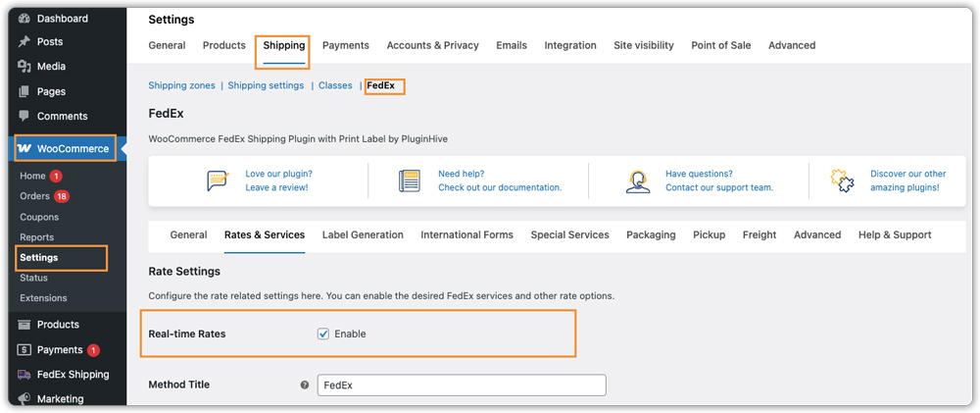Viewport: 980px width, 413px height.
Task: Click the support agent headset icon
Action: click(x=637, y=181)
